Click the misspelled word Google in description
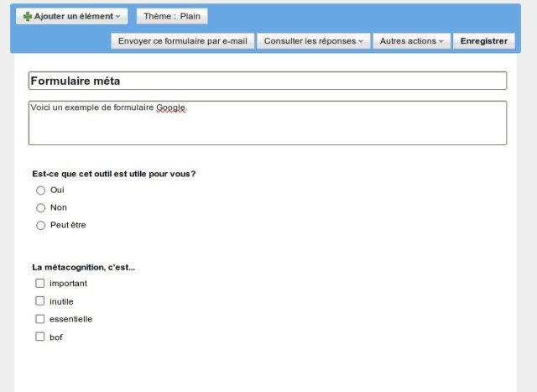The height and width of the screenshot is (392, 537). point(170,108)
